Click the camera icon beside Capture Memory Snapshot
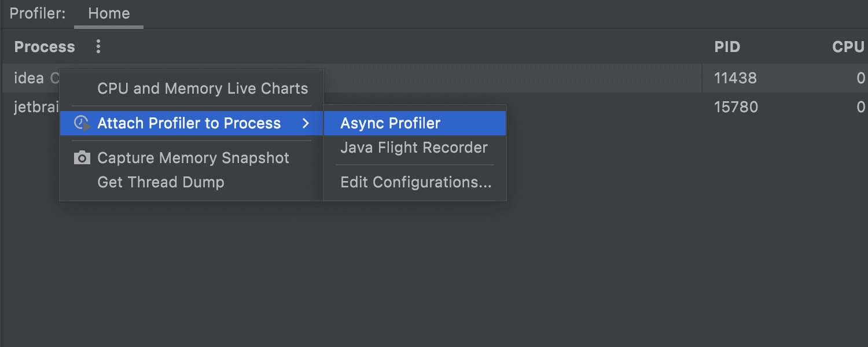This screenshot has width=868, height=347. [82, 158]
